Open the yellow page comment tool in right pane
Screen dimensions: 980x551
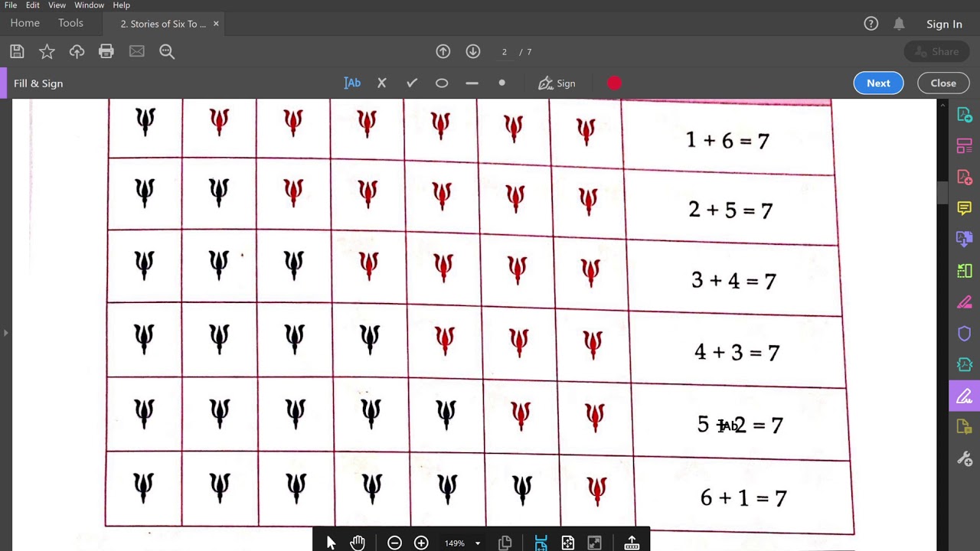pos(964,428)
